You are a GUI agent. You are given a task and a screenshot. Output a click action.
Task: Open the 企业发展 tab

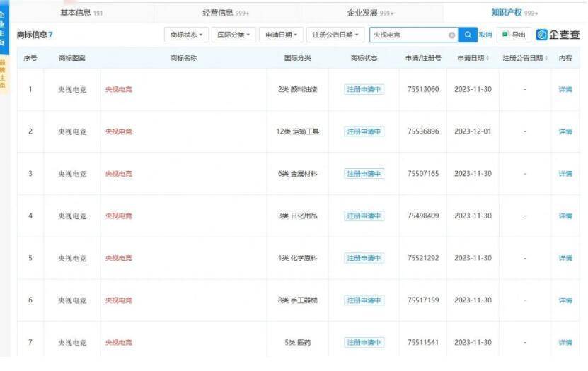[x=369, y=13]
